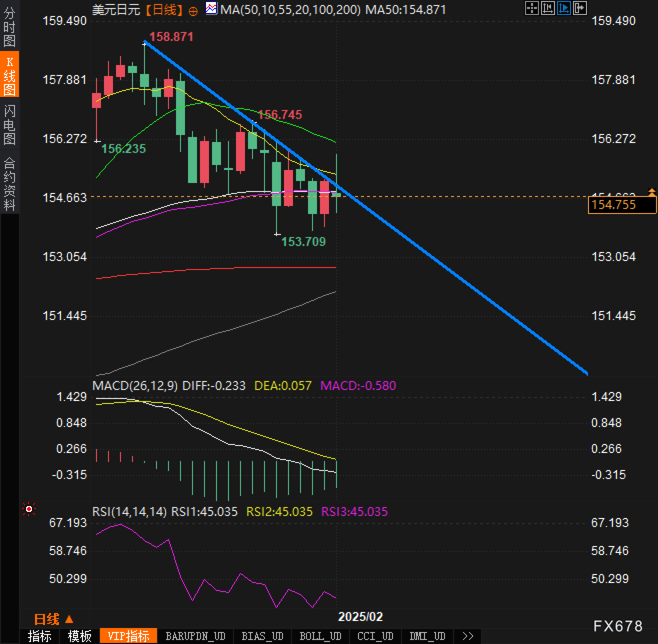The width and height of the screenshot is (658, 644).
Task: Click the panel expand arrow icon at top right
Action: pyautogui.click(x=580, y=8)
